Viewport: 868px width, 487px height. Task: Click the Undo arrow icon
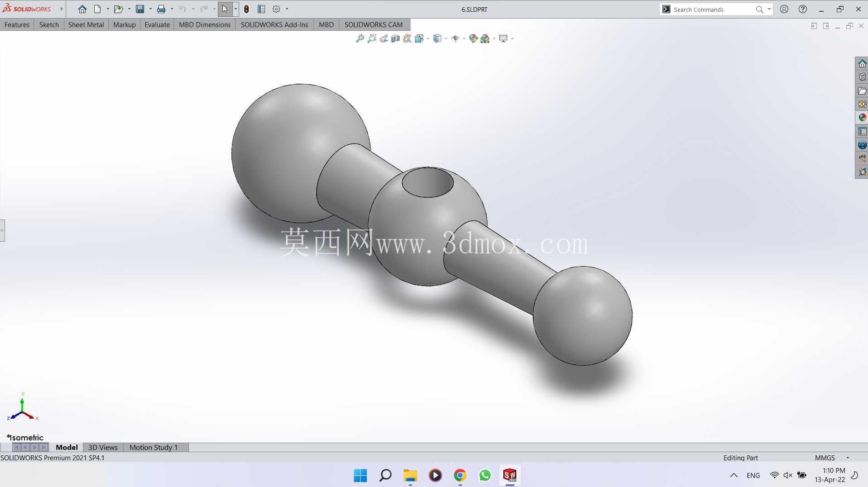183,9
